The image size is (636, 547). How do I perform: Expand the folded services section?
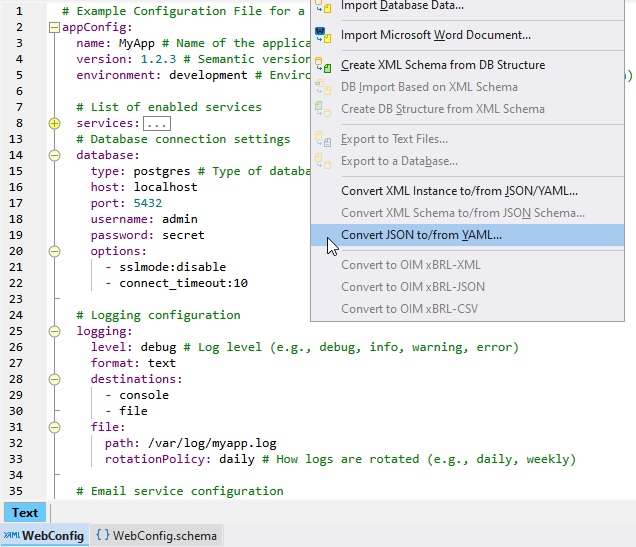pyautogui.click(x=54, y=123)
